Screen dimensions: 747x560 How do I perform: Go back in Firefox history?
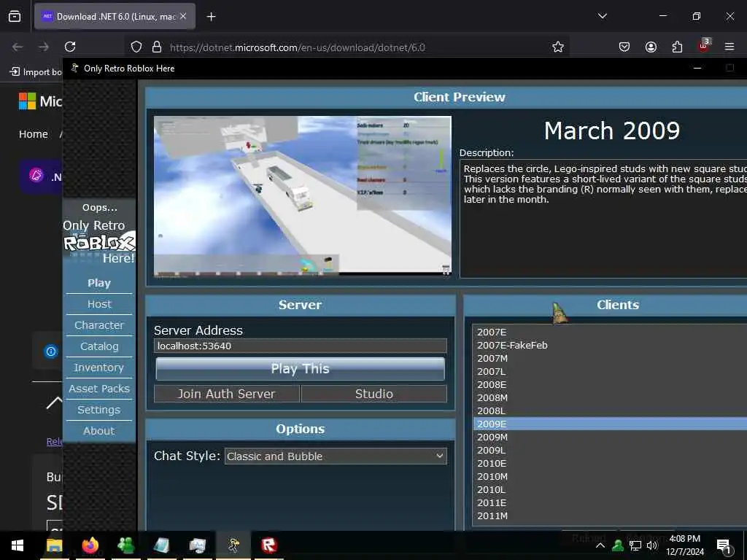(x=18, y=47)
